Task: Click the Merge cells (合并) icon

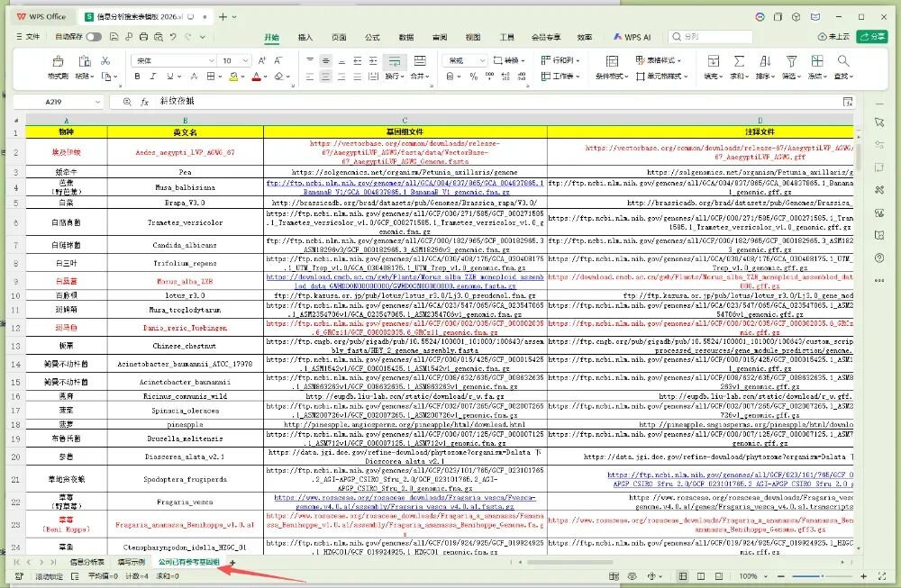Action: pos(420,61)
